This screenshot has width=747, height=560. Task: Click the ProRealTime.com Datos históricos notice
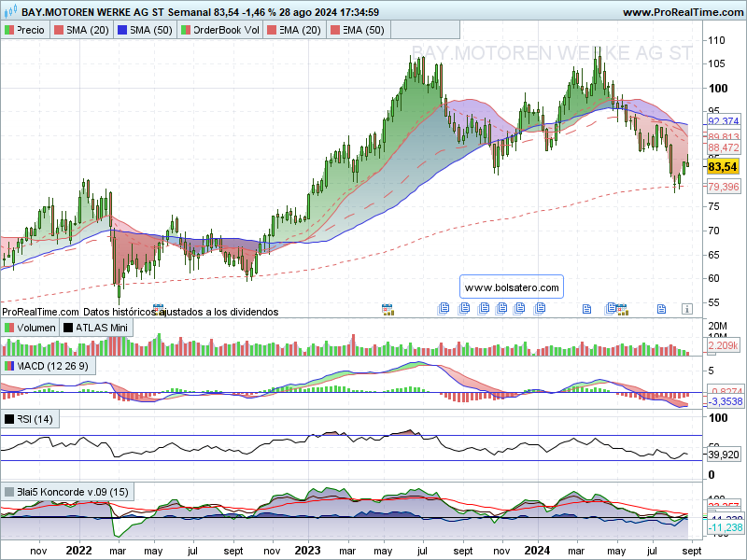[x=140, y=312]
